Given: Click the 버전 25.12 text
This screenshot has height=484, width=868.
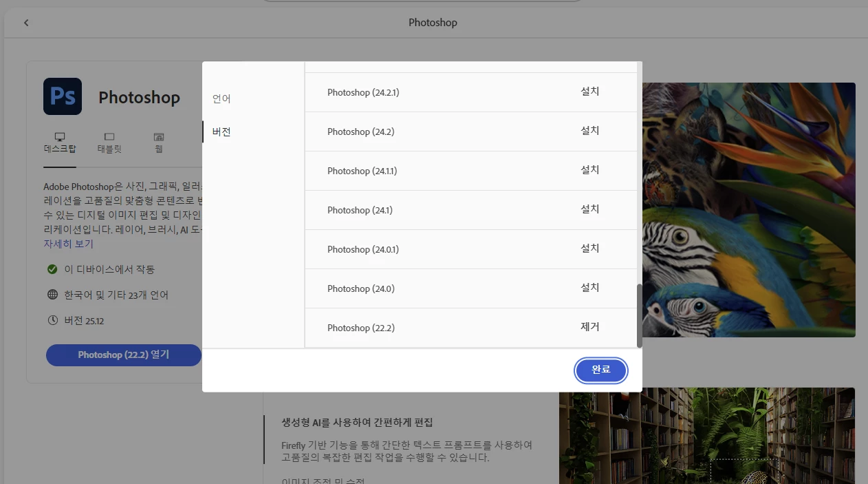Looking at the screenshot, I should [84, 321].
